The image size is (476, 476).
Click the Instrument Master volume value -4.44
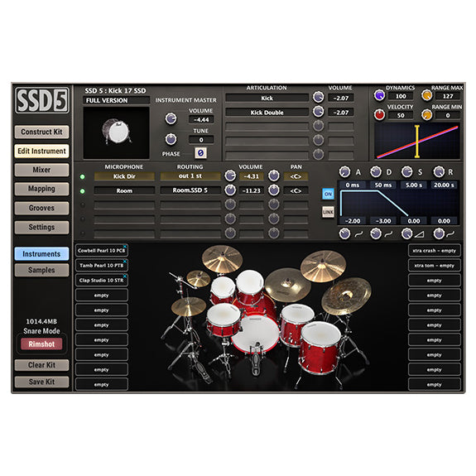coord(201,119)
